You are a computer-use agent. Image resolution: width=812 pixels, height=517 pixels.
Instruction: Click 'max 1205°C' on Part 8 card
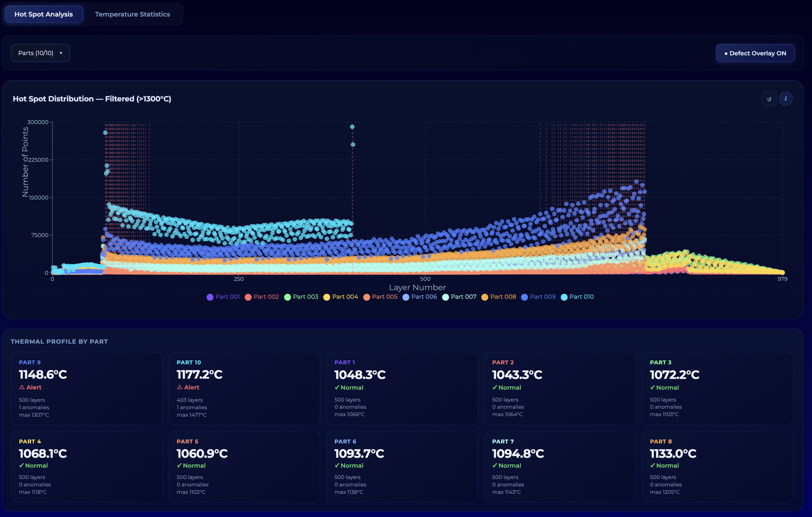coord(665,492)
